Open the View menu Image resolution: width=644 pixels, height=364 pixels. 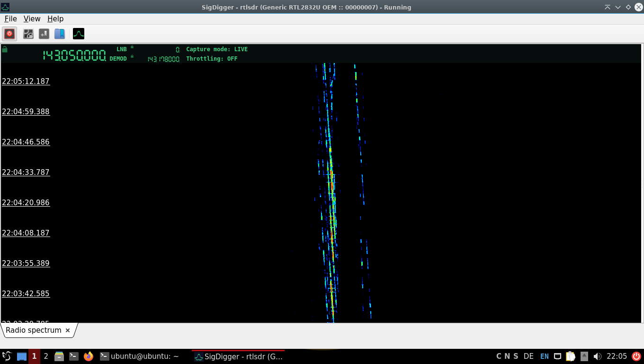(32, 18)
